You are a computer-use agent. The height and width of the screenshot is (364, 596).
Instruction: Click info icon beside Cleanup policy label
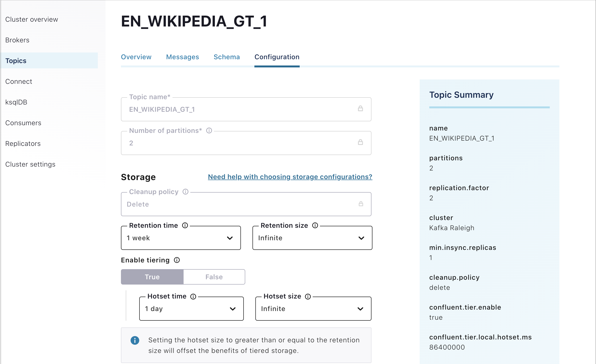coord(185,192)
